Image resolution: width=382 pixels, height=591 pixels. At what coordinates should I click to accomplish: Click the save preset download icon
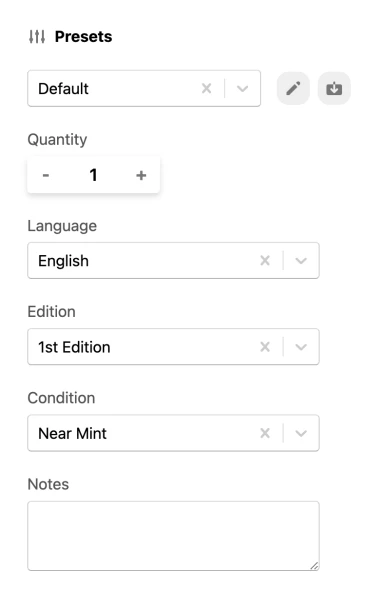(x=334, y=89)
